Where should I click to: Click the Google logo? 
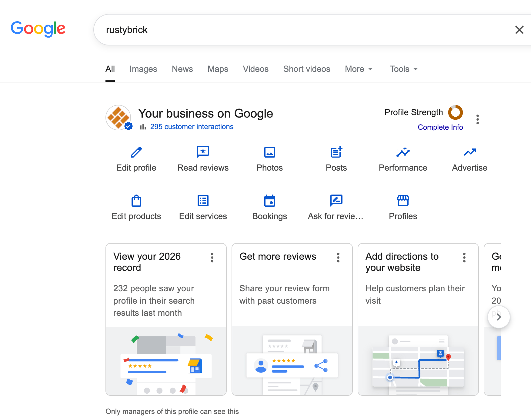38,29
